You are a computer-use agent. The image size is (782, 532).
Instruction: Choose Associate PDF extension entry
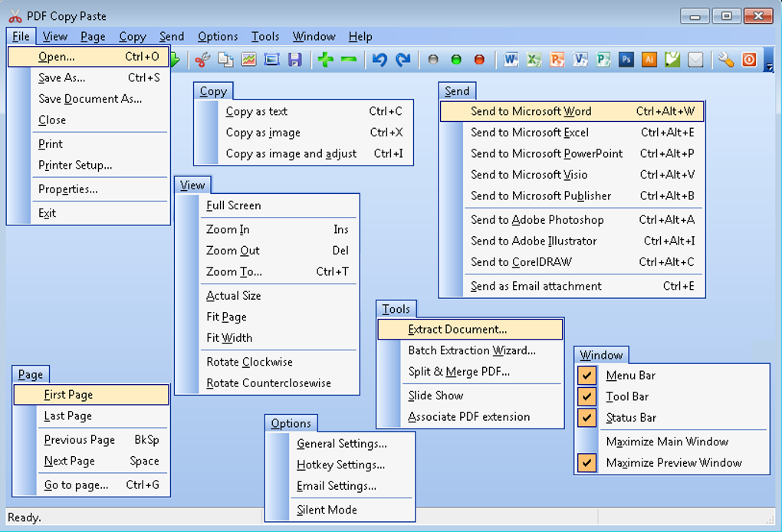coord(470,416)
